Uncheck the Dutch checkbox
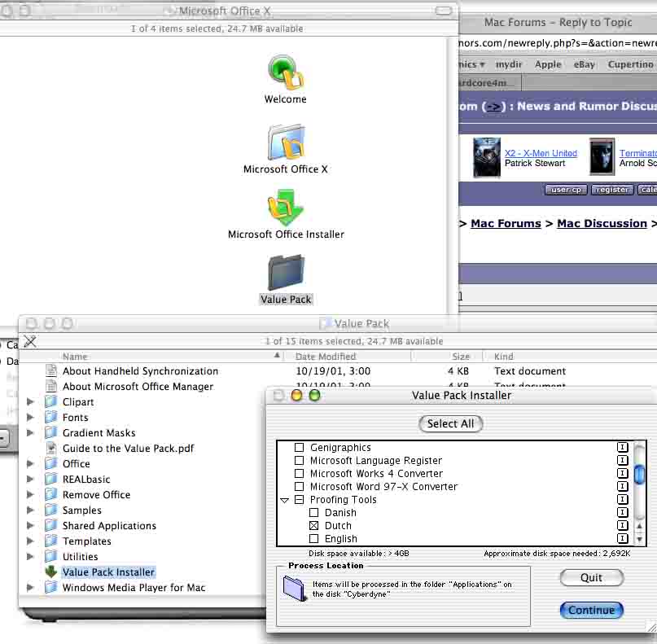Screen dimensions: 657x644 pos(313,525)
